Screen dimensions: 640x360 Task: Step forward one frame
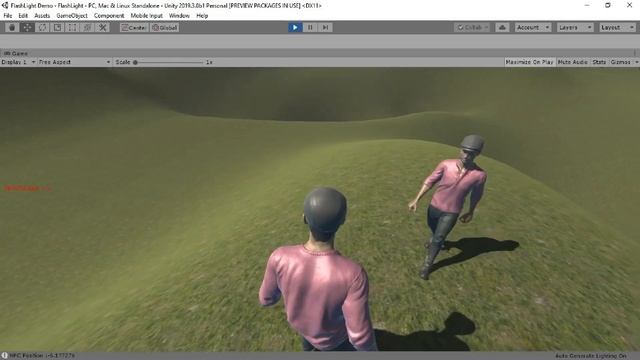click(325, 27)
